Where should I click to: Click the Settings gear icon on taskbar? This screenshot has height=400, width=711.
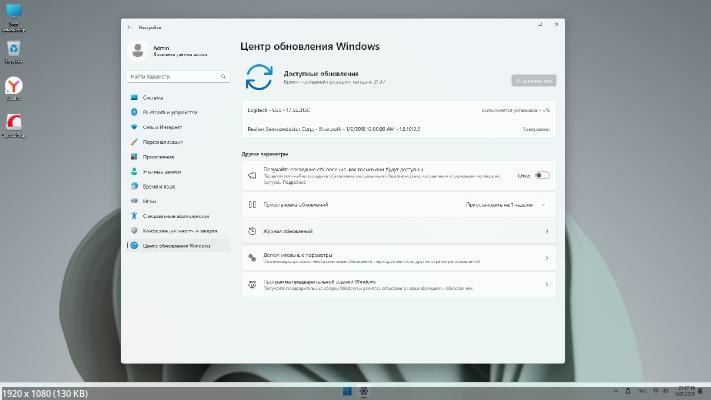[364, 391]
